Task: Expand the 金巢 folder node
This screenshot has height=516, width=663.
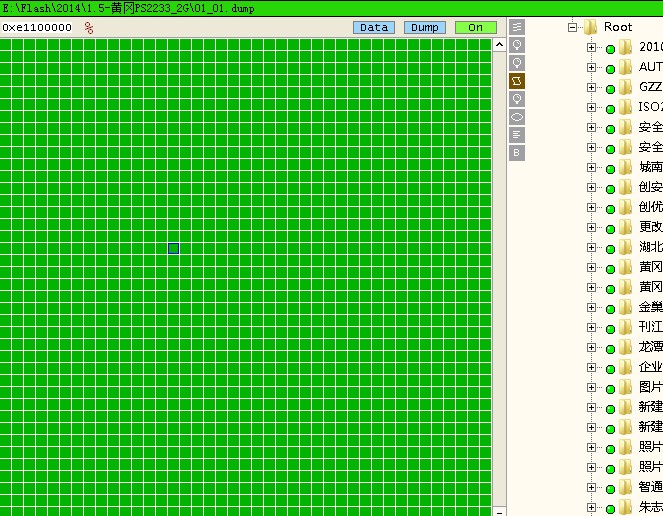Action: click(x=592, y=307)
